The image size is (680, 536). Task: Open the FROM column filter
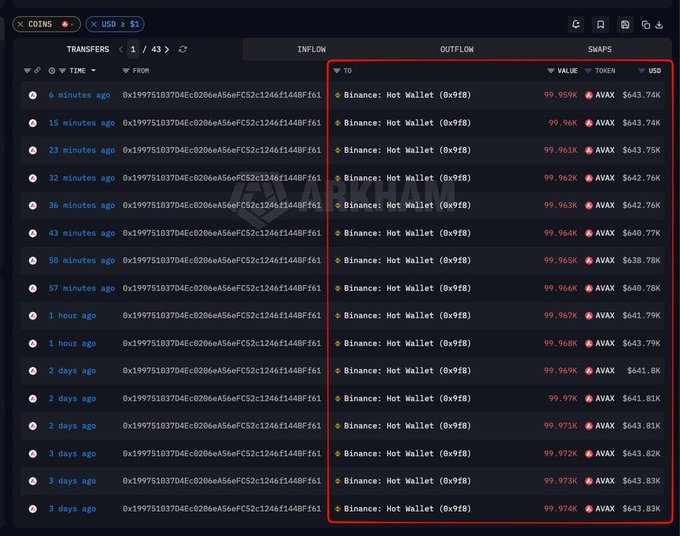tap(126, 71)
